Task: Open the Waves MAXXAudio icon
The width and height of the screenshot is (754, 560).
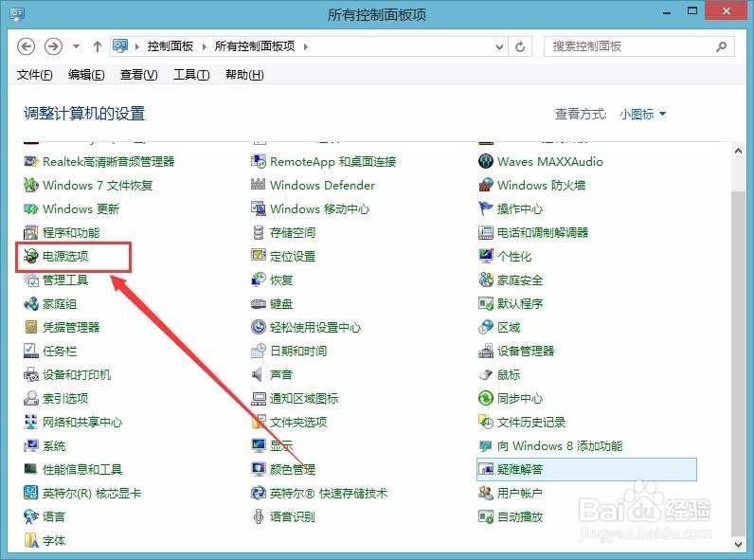Action: 486,162
